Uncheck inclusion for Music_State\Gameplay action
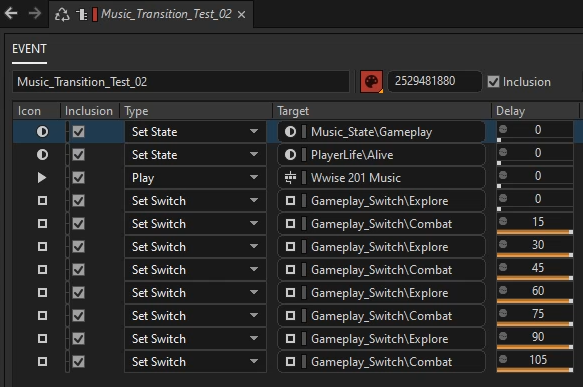This screenshot has width=583, height=387. click(78, 132)
